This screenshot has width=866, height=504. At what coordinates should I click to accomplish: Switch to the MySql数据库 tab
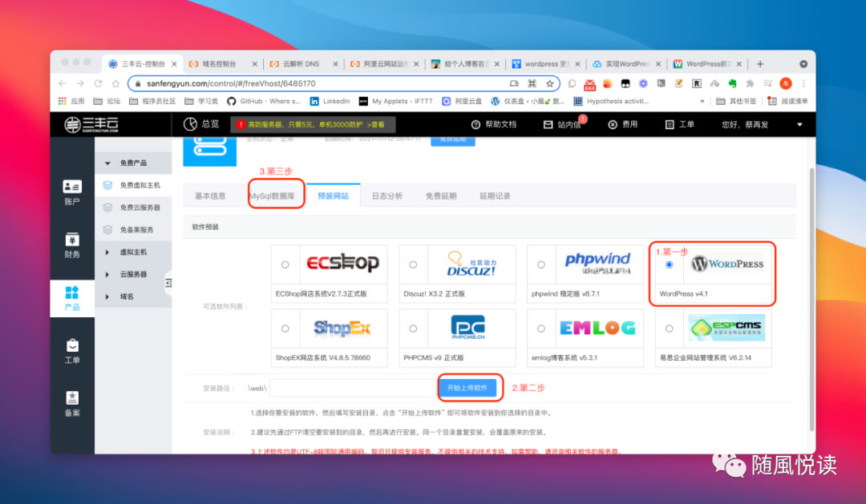[273, 195]
